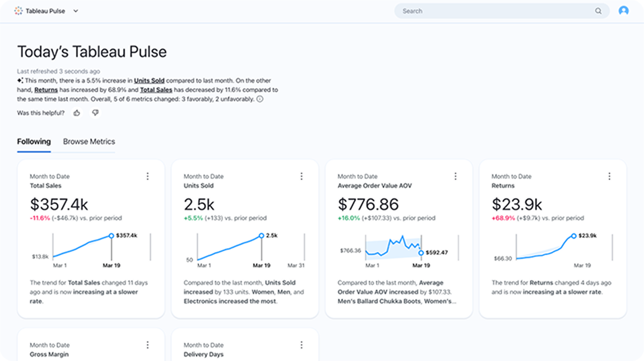Click the AI sparkle summary icon
This screenshot has height=361, width=644.
tap(20, 81)
